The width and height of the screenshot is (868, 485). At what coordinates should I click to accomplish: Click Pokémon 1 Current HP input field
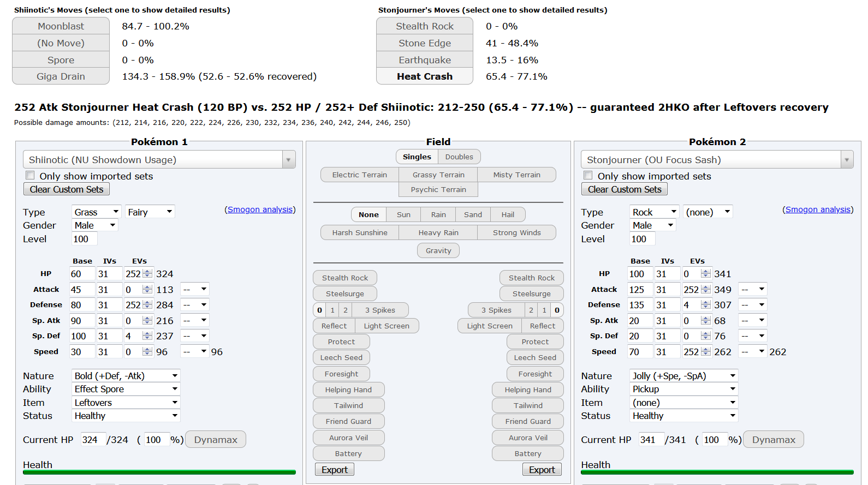point(93,440)
